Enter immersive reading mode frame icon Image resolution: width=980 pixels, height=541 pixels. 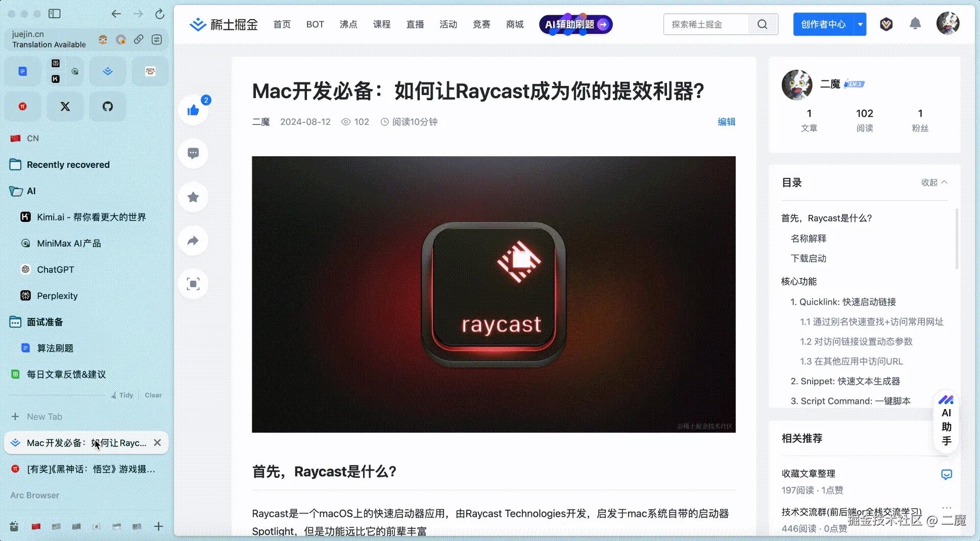(x=193, y=284)
